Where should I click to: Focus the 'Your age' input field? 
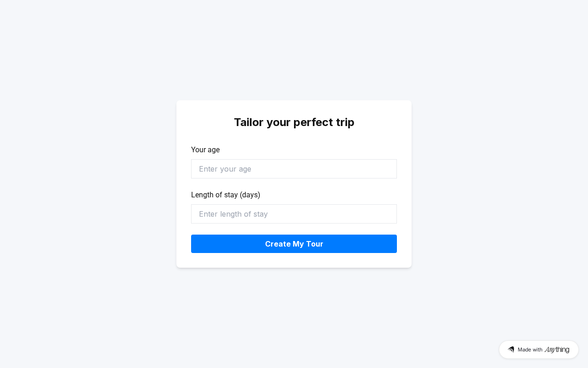pyautogui.click(x=294, y=169)
